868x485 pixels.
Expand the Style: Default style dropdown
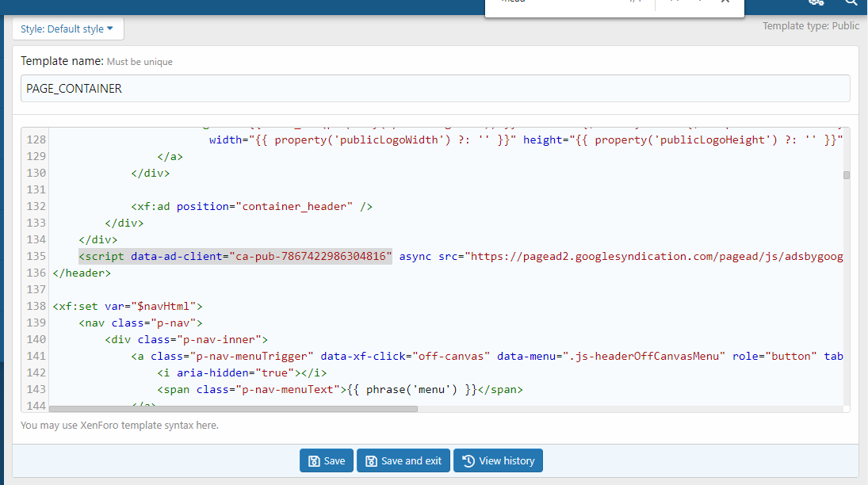coord(67,29)
